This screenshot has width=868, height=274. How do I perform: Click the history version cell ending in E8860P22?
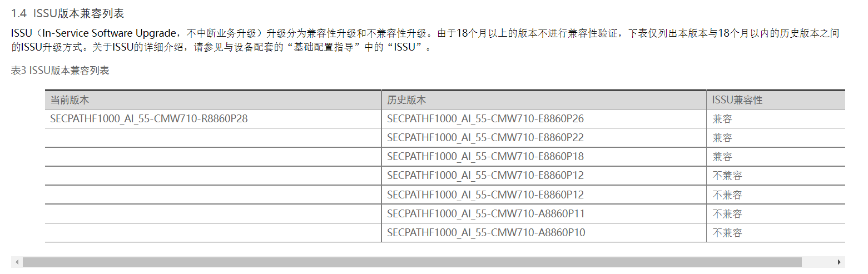[x=485, y=137]
